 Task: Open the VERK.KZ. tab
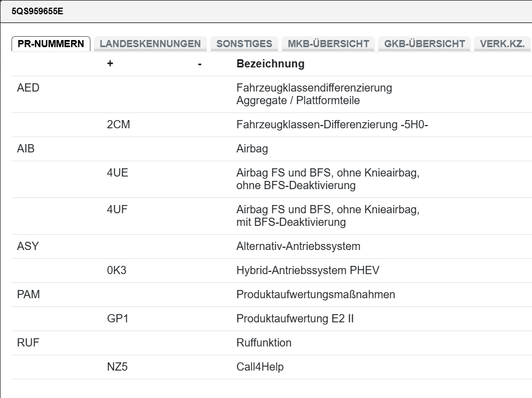coord(502,44)
